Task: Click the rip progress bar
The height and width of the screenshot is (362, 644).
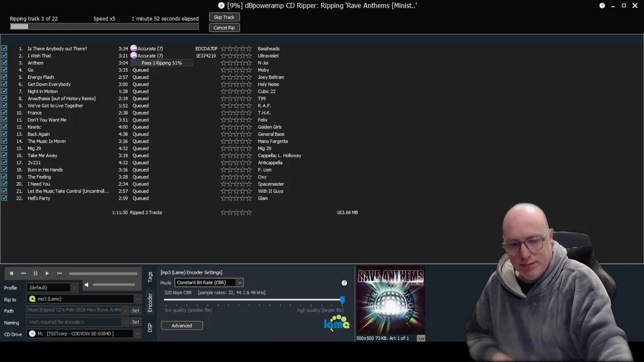Action: [x=104, y=27]
